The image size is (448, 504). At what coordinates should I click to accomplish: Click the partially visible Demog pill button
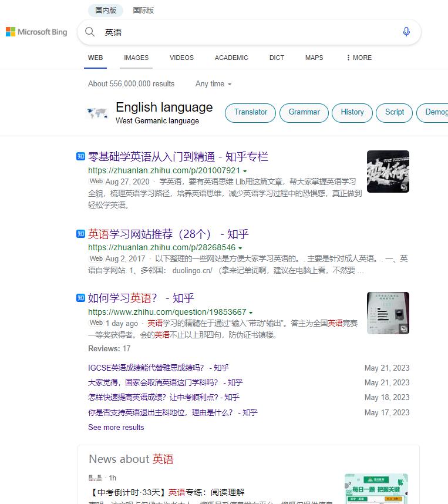(433, 113)
